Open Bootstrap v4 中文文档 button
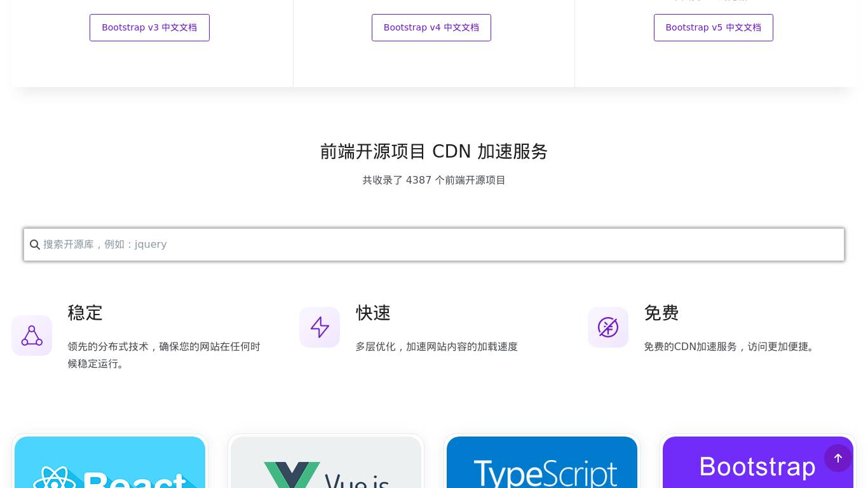The image size is (868, 488). (x=431, y=27)
